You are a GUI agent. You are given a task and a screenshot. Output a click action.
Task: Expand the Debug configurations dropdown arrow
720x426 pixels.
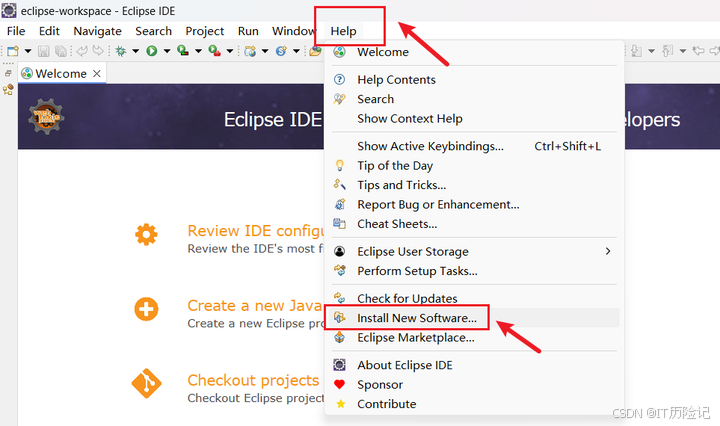(135, 51)
